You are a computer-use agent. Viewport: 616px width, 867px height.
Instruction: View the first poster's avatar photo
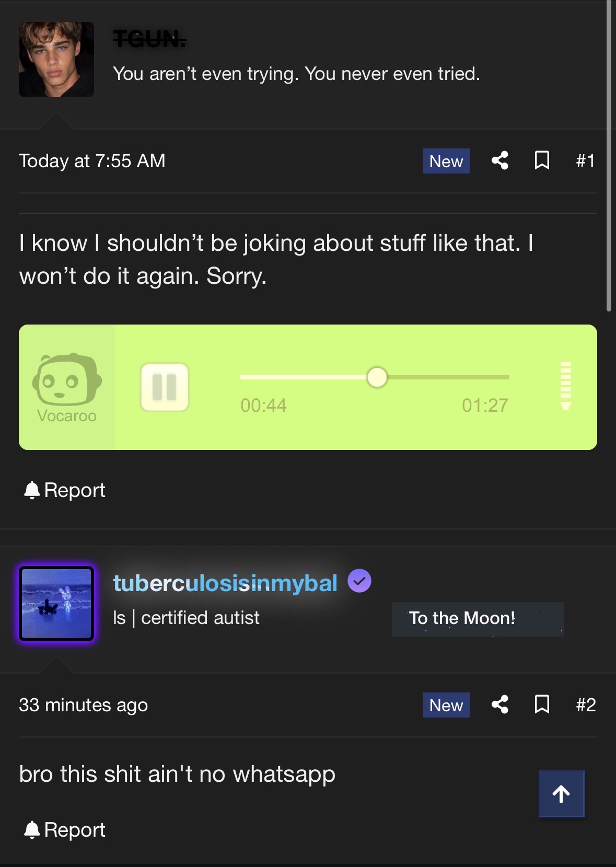pyautogui.click(x=56, y=60)
